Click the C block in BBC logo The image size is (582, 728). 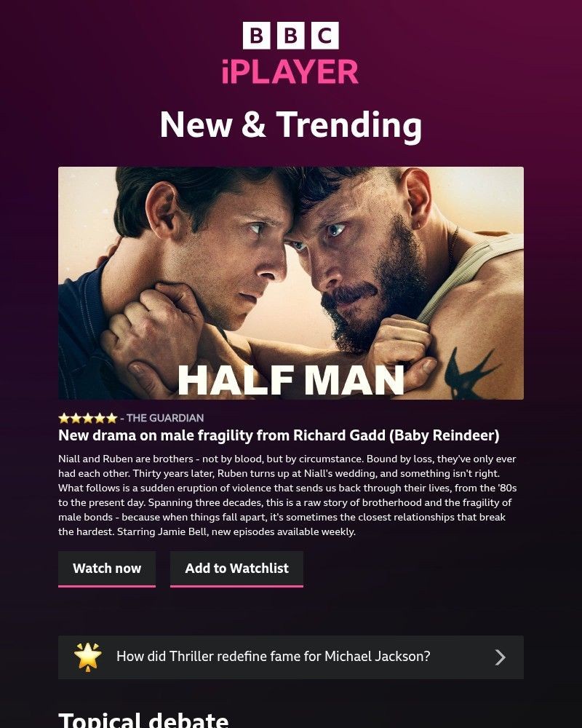click(x=325, y=35)
